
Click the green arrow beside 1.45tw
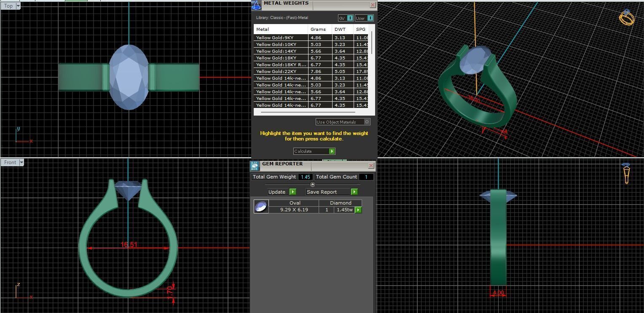(358, 210)
